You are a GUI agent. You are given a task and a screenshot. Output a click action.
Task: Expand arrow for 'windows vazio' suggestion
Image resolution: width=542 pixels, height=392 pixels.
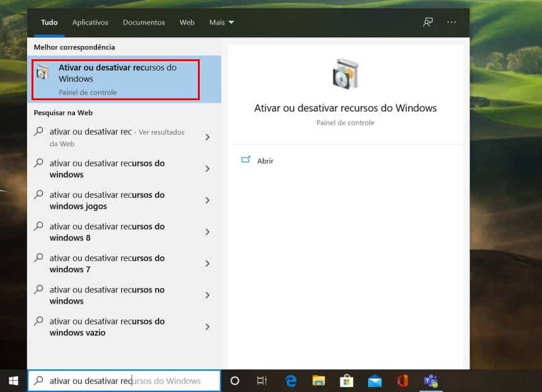207,327
